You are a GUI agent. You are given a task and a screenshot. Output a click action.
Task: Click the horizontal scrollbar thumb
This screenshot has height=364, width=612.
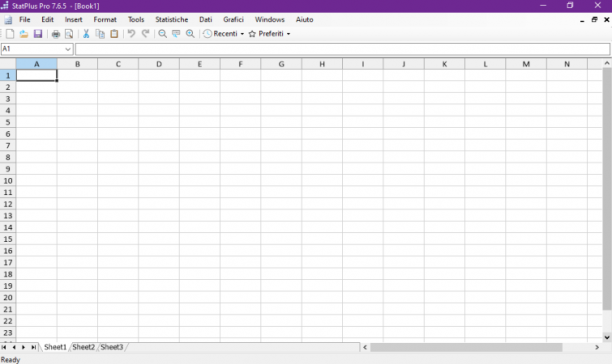click(x=466, y=347)
